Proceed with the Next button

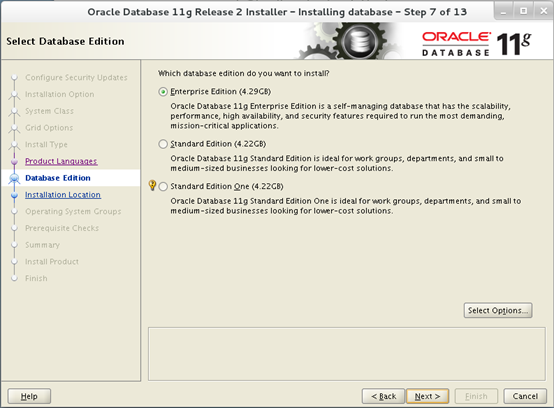click(x=428, y=396)
